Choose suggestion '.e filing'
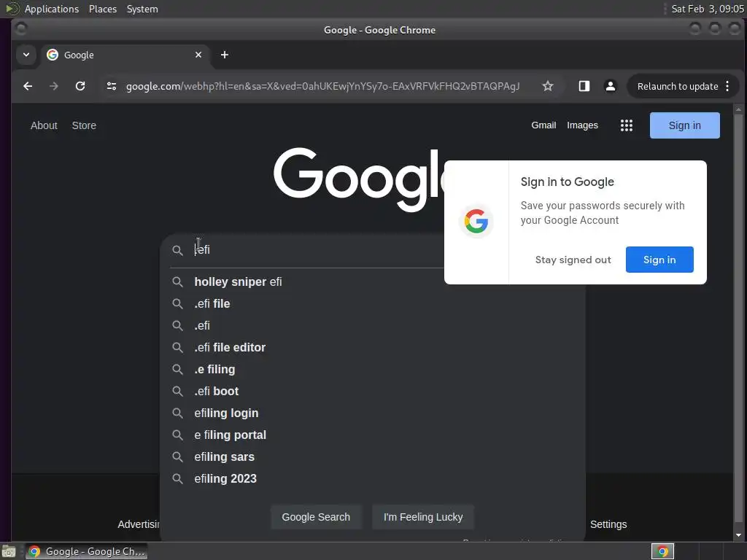747x560 pixels. point(373,370)
